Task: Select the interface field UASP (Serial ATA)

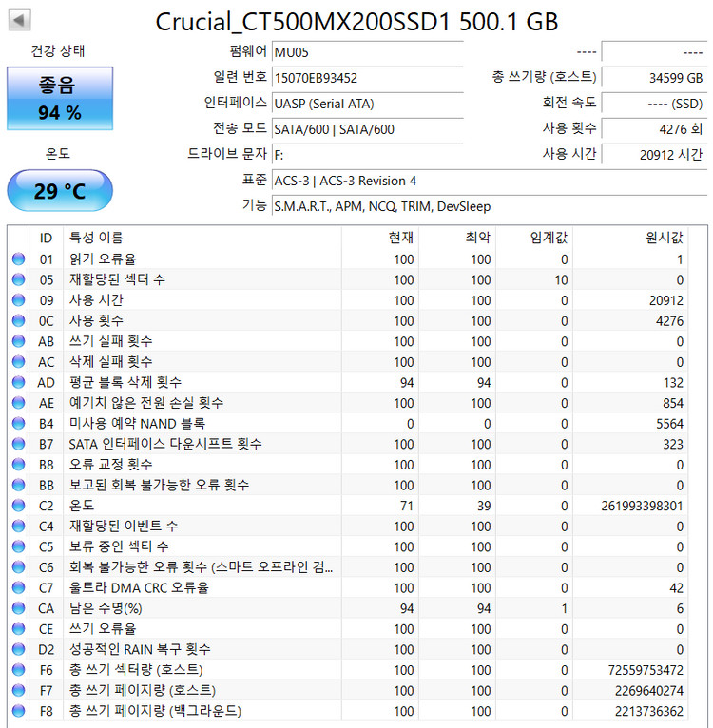Action: click(367, 104)
